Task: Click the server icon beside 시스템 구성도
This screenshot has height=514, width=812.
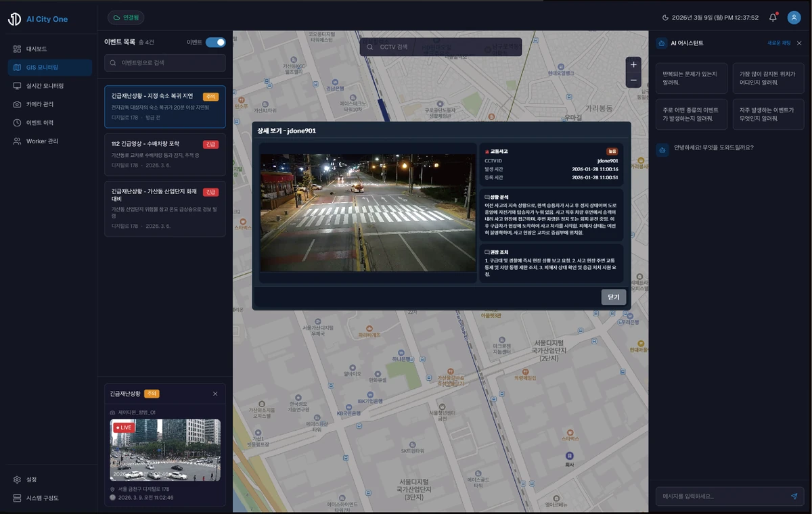Action: click(x=18, y=498)
